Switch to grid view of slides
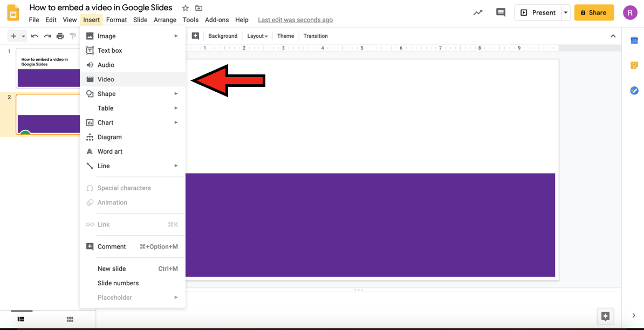 click(x=70, y=320)
